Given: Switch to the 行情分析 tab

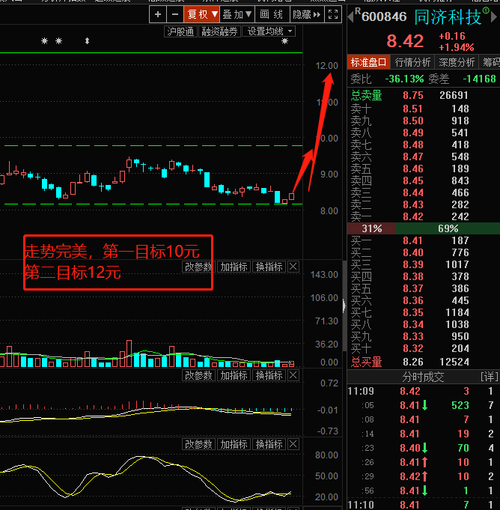Looking at the screenshot, I should coord(412,62).
